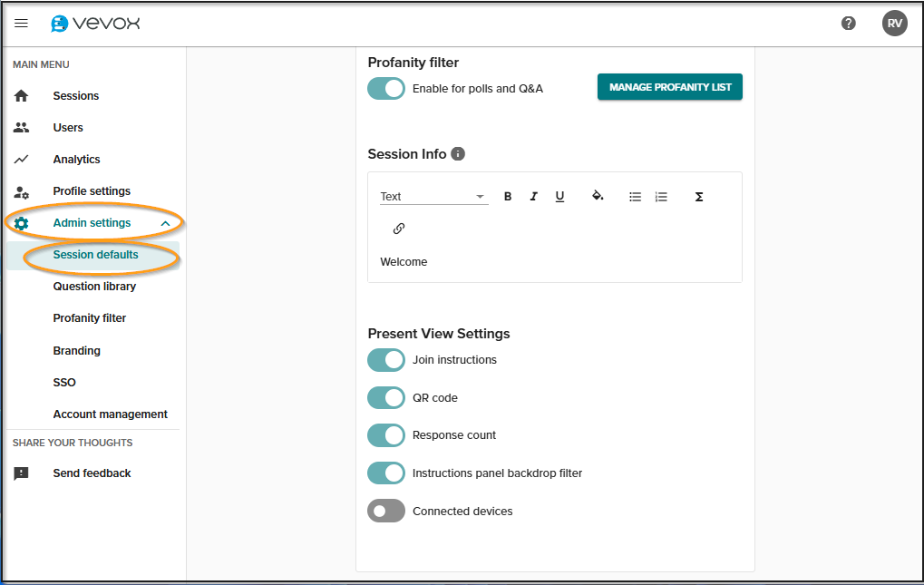Collapse the Admin settings chevron
The height and width of the screenshot is (585, 924).
(x=165, y=223)
